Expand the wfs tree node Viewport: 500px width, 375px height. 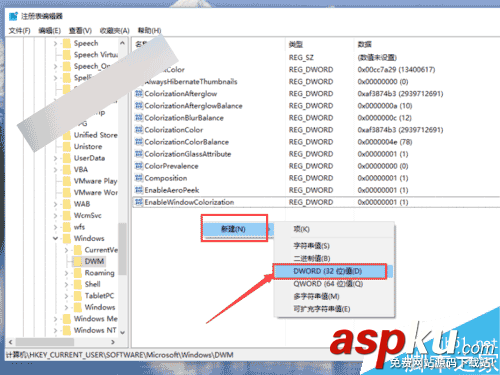click(x=56, y=227)
